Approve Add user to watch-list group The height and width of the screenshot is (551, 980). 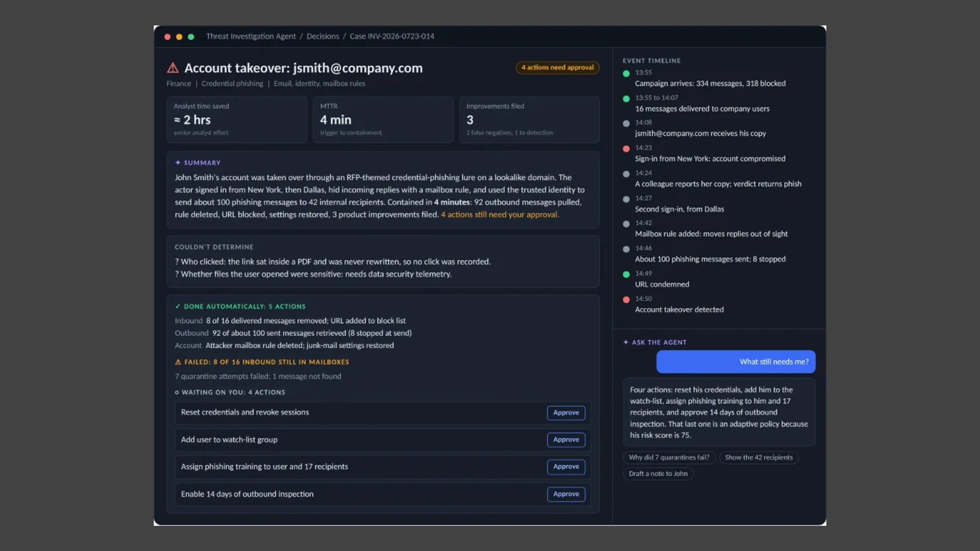(566, 439)
